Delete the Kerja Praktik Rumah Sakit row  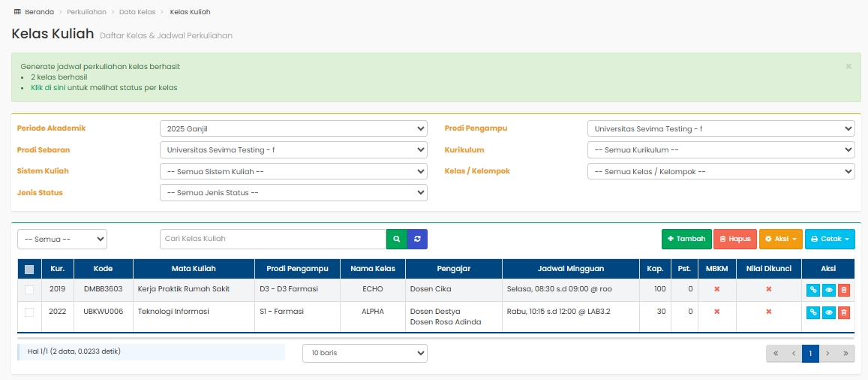[844, 290]
